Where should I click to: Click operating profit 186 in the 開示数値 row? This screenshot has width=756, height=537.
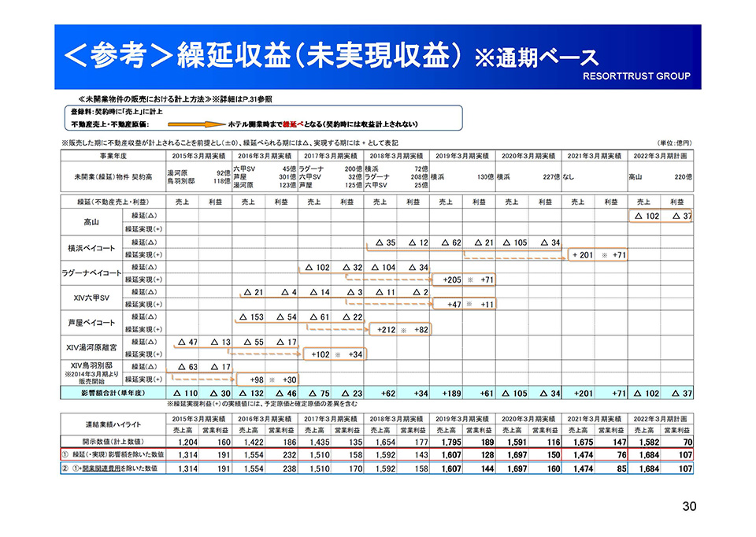(x=290, y=442)
